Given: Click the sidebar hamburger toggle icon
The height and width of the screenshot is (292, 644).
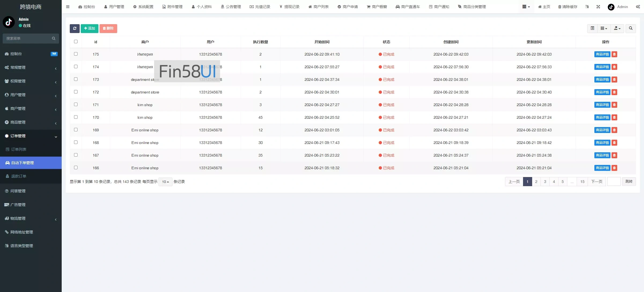Looking at the screenshot, I should tap(68, 7).
